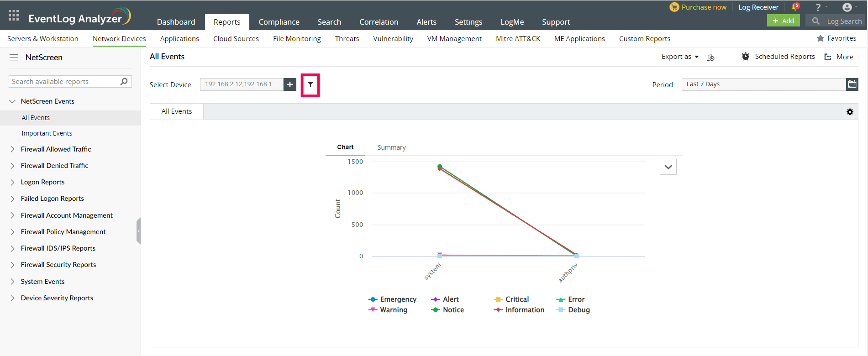Open Threats reports

point(347,39)
